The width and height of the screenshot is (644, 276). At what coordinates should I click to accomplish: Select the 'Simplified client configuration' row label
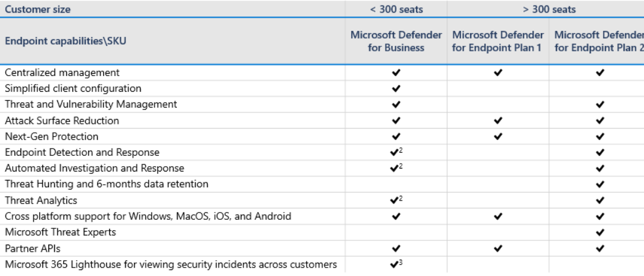click(x=73, y=88)
